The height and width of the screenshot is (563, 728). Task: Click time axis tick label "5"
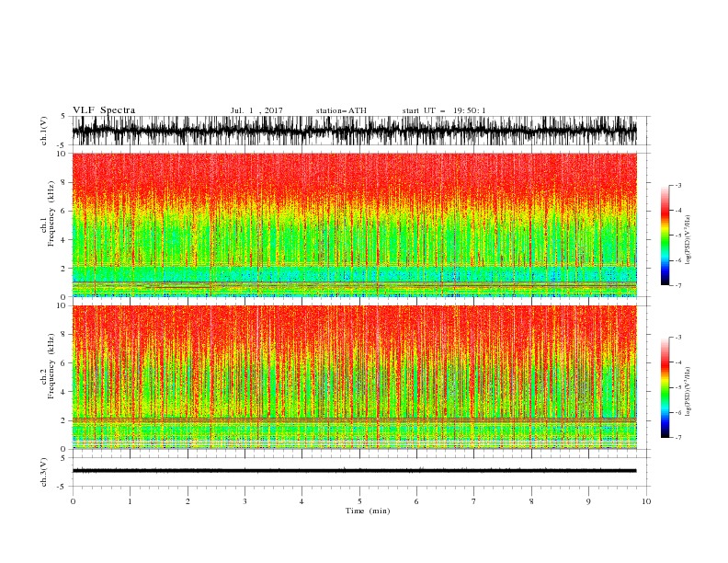coord(359,501)
